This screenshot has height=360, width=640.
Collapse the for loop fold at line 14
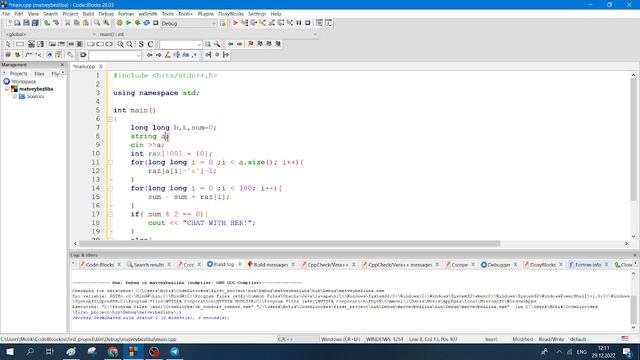point(110,188)
